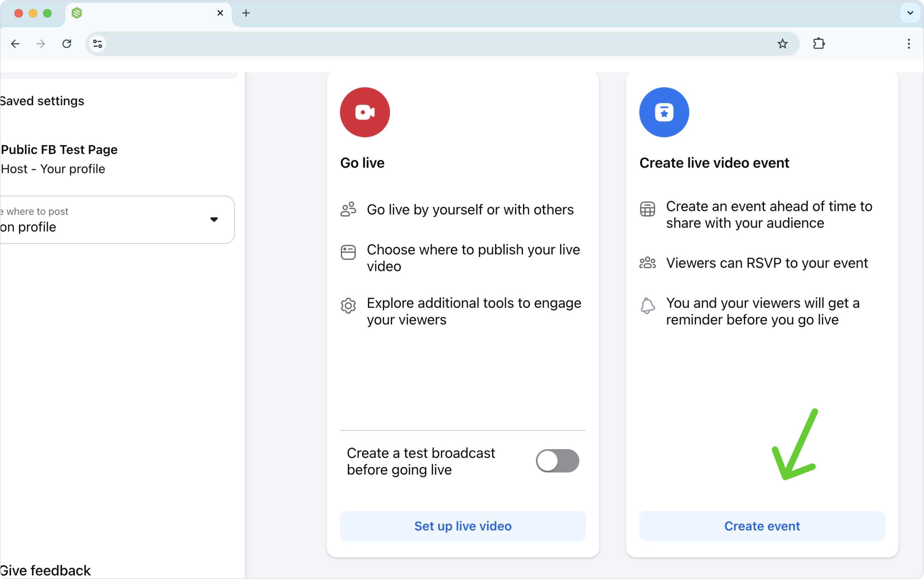Viewport: 924px width, 579px height.
Task: Click Explore additional tools to engage text
Action: [x=474, y=311]
